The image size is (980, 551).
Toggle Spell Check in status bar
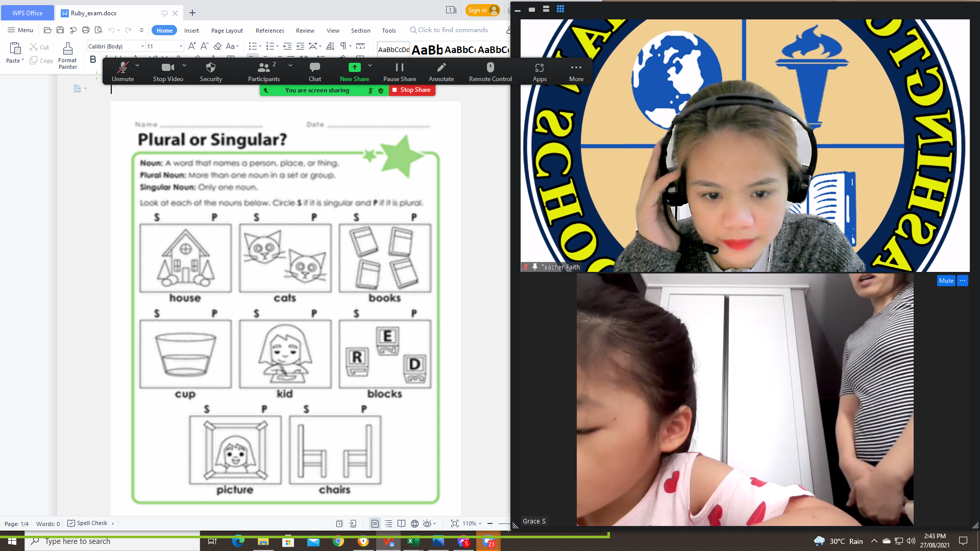(87, 523)
